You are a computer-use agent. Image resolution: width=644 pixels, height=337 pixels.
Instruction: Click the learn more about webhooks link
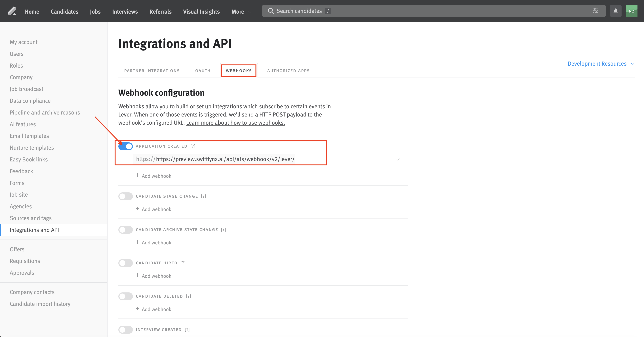coord(235,123)
